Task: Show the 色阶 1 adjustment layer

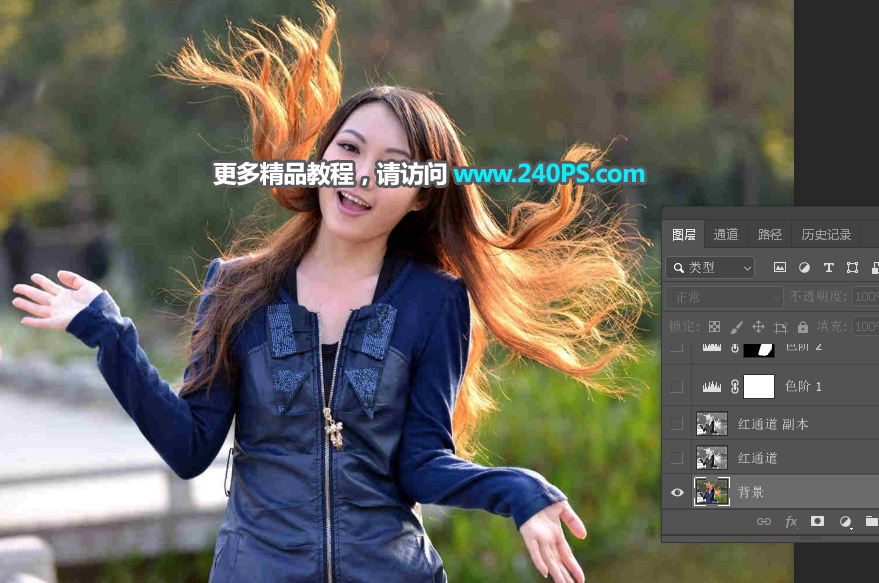Action: point(677,386)
